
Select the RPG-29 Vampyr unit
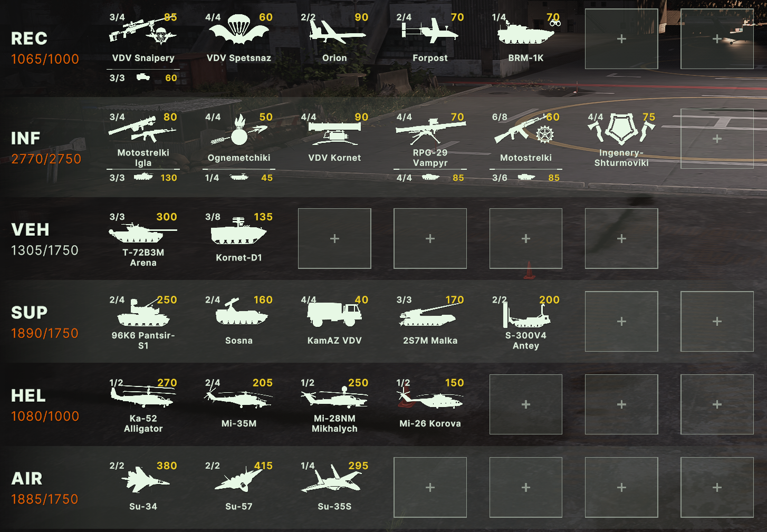tap(430, 139)
